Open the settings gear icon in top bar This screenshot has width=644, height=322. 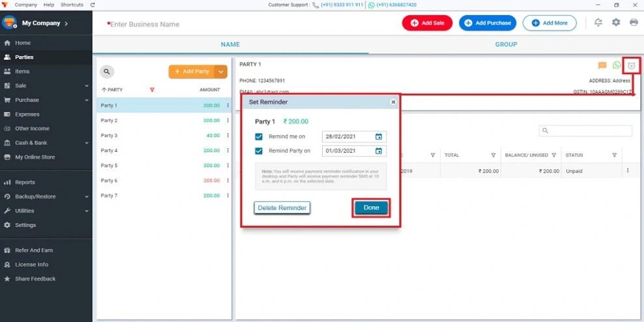pyautogui.click(x=616, y=23)
